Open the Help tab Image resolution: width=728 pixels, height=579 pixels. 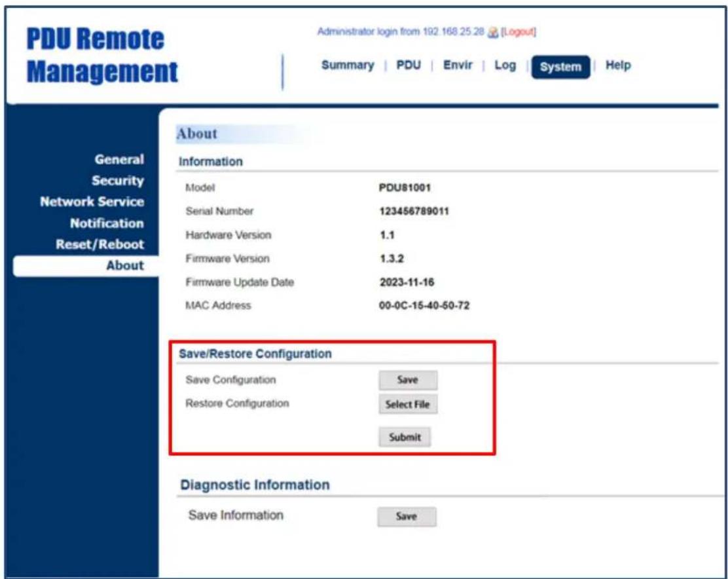[x=618, y=65]
